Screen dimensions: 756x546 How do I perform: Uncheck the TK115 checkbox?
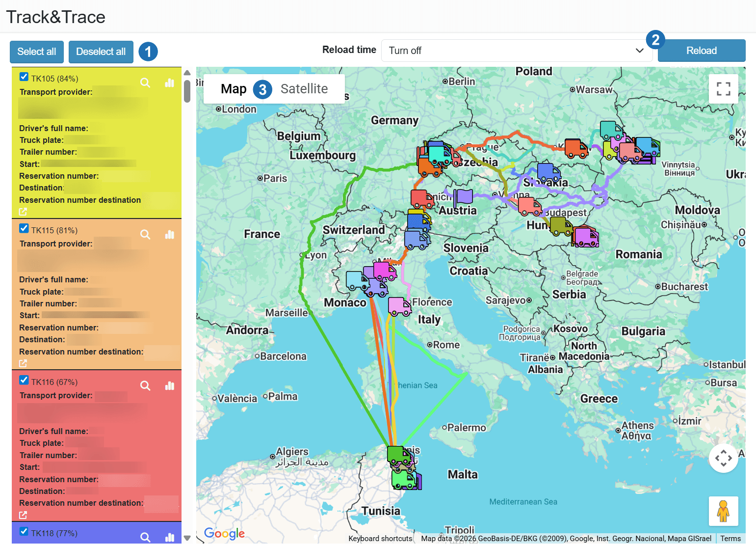[24, 228]
